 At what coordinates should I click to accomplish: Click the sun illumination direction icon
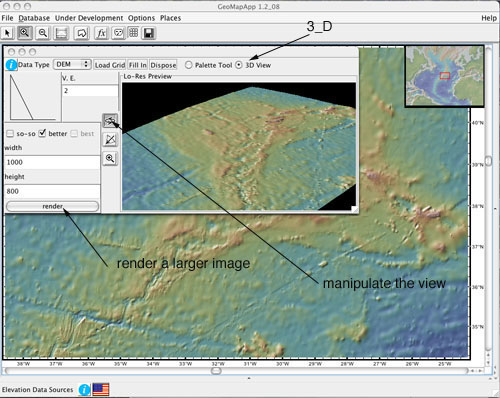click(x=110, y=139)
